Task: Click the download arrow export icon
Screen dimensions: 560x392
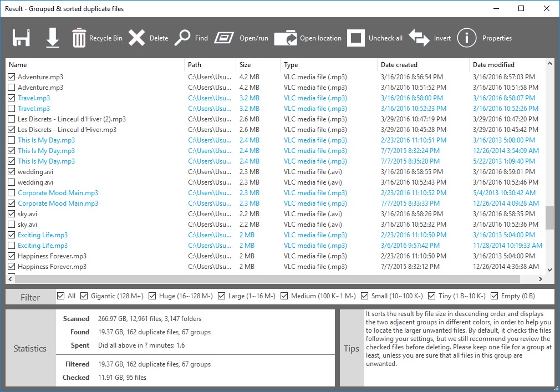Action: [x=53, y=38]
